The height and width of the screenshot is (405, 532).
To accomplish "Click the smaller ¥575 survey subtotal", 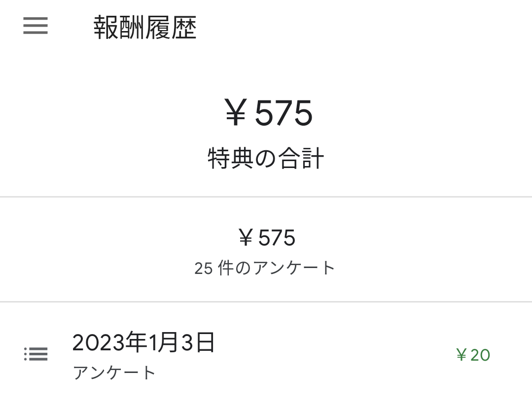I will pyautogui.click(x=267, y=238).
